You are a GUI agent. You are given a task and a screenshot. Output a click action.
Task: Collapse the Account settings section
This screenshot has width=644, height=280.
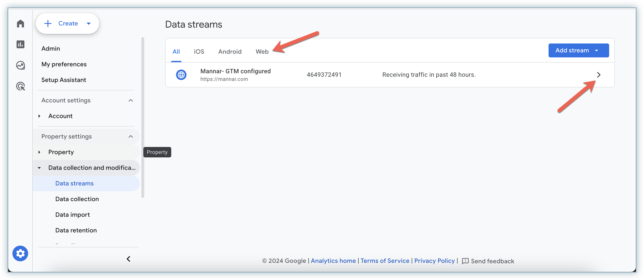130,100
